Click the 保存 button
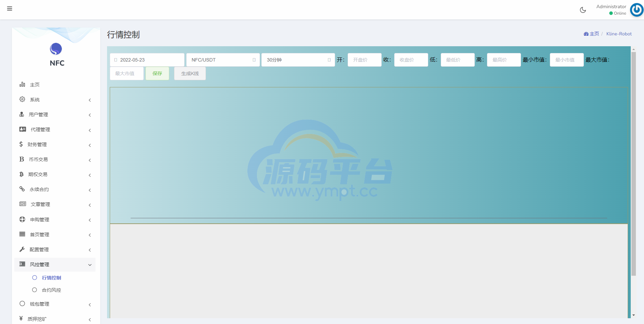 point(157,73)
